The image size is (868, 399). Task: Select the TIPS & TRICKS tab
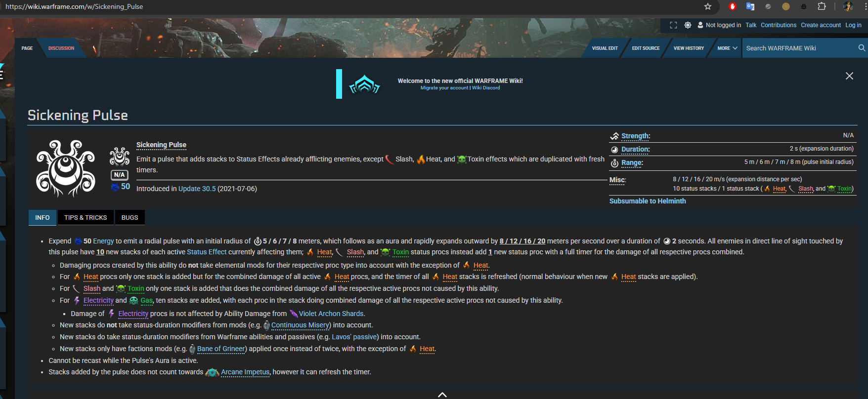click(86, 218)
